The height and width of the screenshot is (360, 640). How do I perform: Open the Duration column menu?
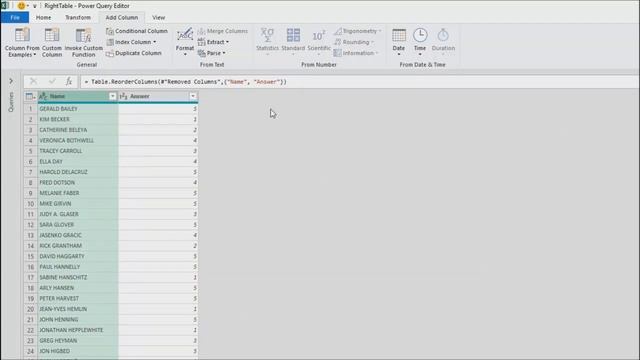[x=443, y=42]
